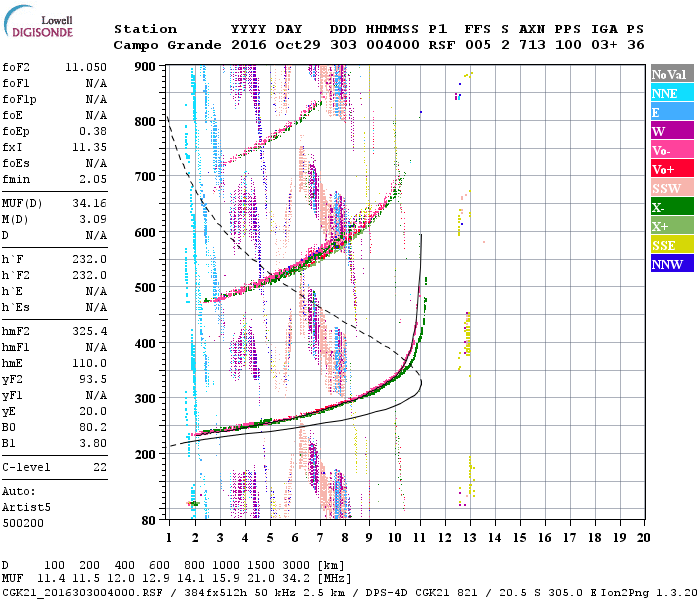
Task: Click the h`F2 value 232.0
Action: [89, 275]
